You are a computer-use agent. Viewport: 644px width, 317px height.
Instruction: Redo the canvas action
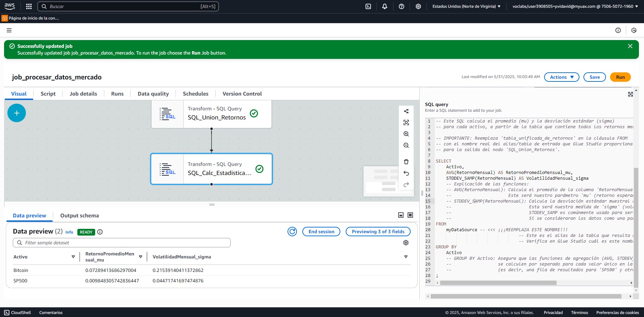pyautogui.click(x=406, y=185)
